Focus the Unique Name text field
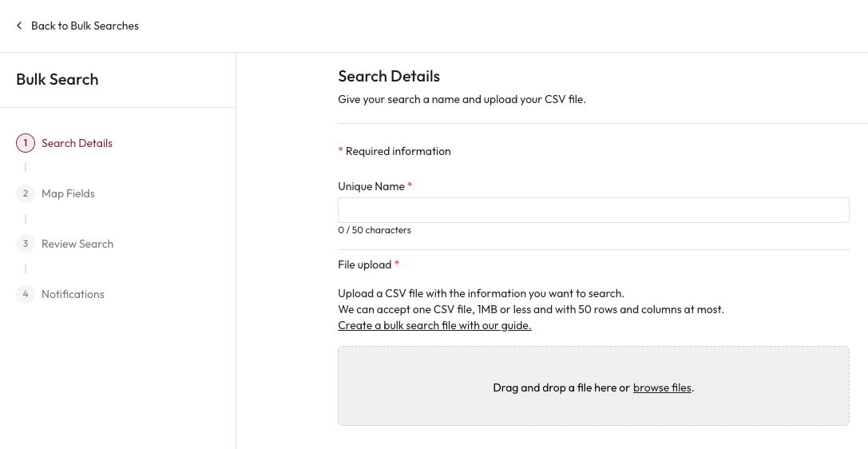Viewport: 868px width, 449px height. (x=593, y=210)
